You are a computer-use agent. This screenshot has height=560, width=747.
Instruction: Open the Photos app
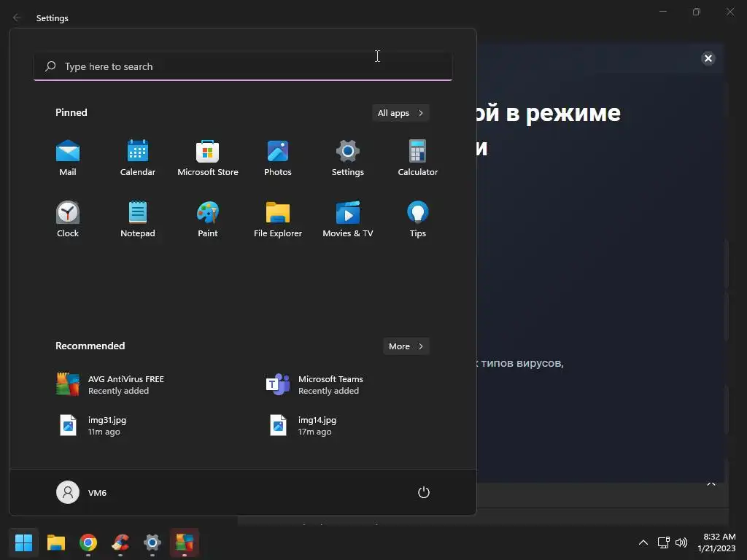pos(278,158)
